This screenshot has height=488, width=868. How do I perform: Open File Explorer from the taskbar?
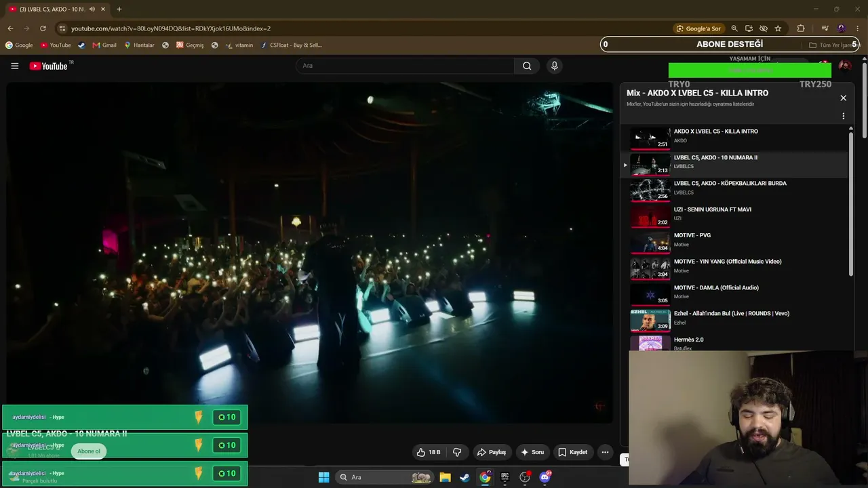tap(445, 477)
